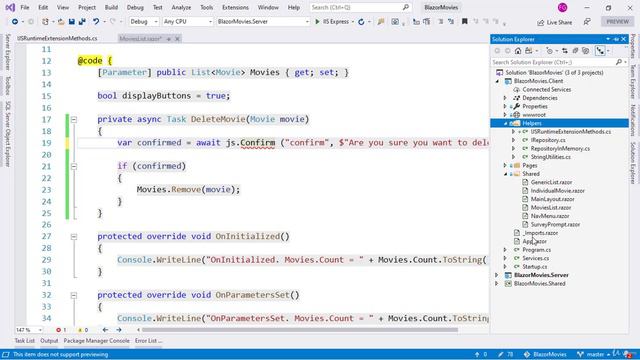The height and width of the screenshot is (360, 640).
Task: Click the search magnifier in Solution Explorer
Action: coord(619,62)
